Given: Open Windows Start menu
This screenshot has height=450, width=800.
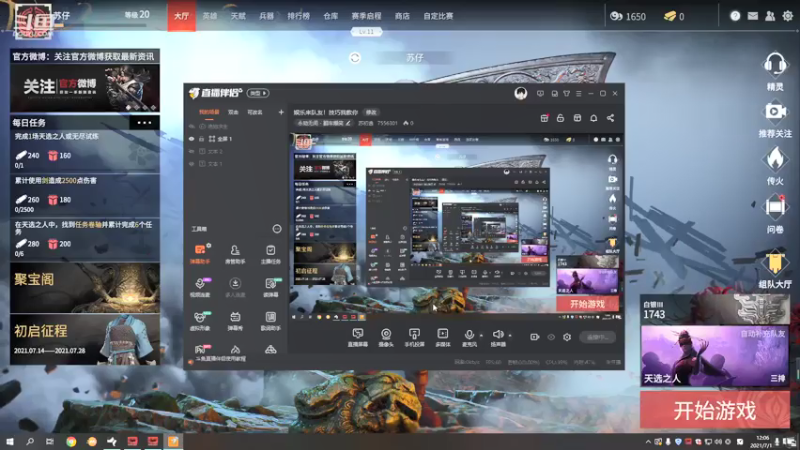Looking at the screenshot, I should tap(9, 441).
